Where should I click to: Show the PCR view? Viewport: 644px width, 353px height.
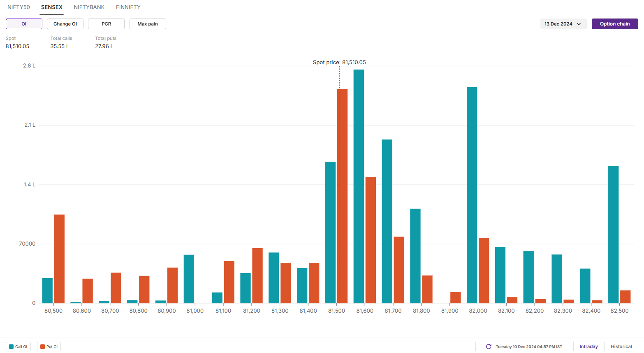(106, 24)
